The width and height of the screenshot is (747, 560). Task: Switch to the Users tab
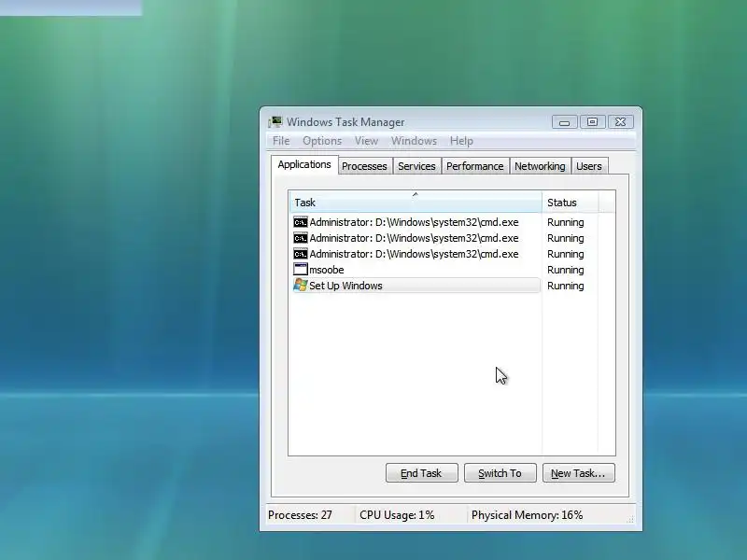click(x=589, y=166)
